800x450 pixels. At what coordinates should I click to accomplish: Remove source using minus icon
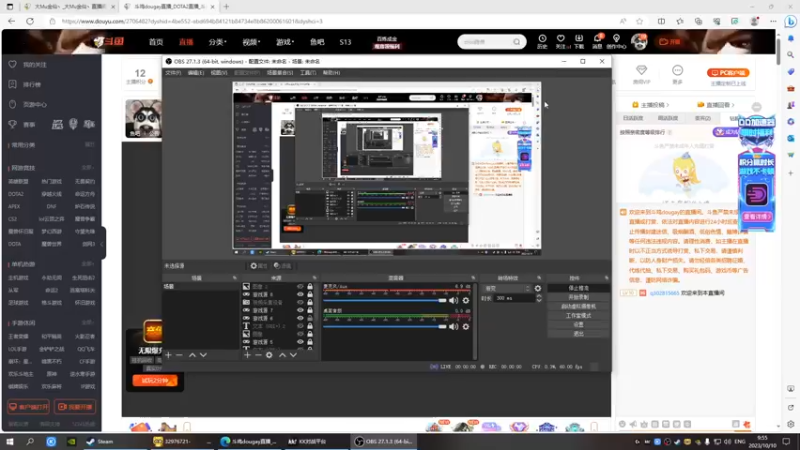pos(258,355)
